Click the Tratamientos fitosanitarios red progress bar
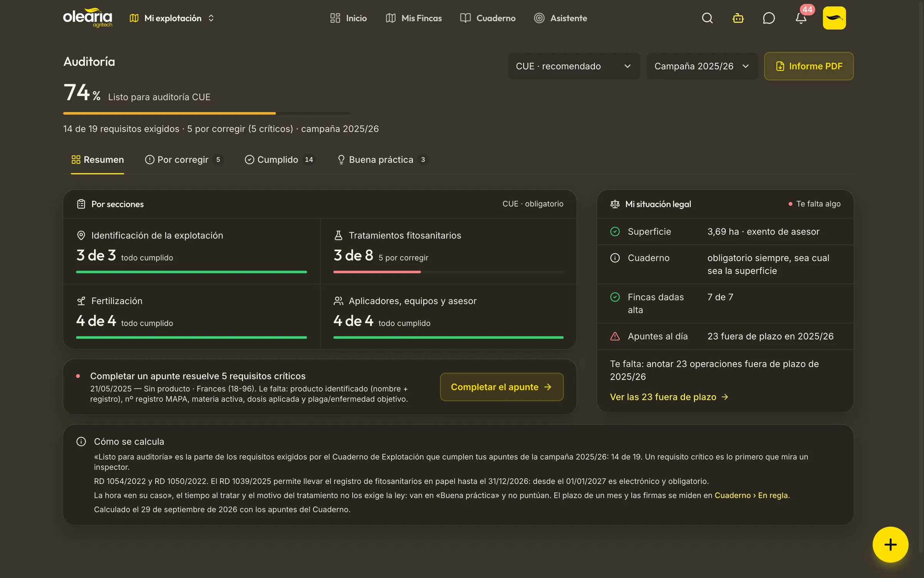 (448, 272)
